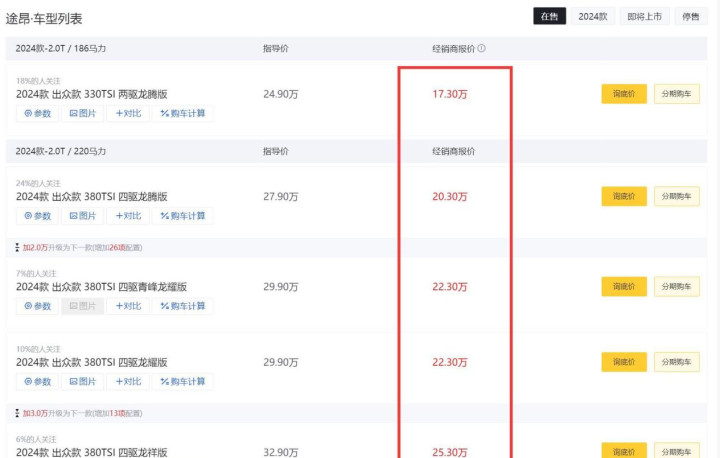Click 询底价 for 330TSI 两驱龙腾版
Viewport: 720px width, 458px height.
(624, 94)
